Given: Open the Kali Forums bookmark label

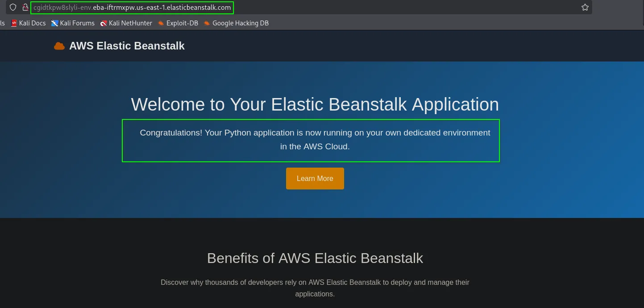Looking at the screenshot, I should coord(77,23).
